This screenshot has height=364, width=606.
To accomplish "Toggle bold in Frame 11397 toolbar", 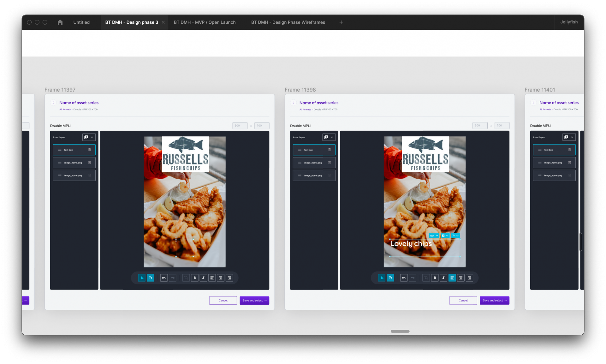I will (x=195, y=278).
